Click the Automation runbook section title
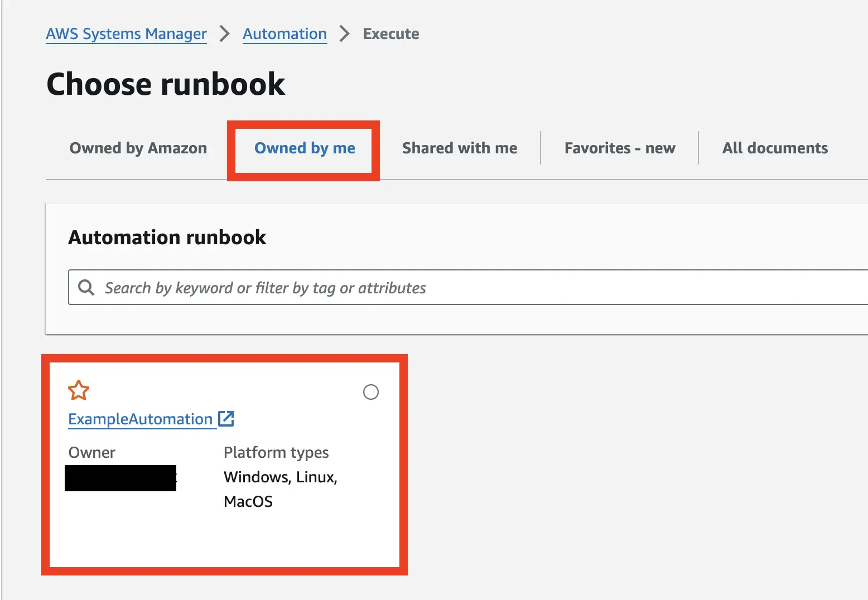This screenshot has width=868, height=600. [x=167, y=237]
